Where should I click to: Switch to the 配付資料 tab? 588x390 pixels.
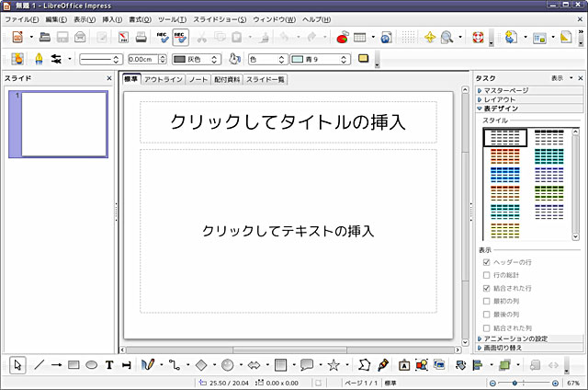pyautogui.click(x=227, y=80)
